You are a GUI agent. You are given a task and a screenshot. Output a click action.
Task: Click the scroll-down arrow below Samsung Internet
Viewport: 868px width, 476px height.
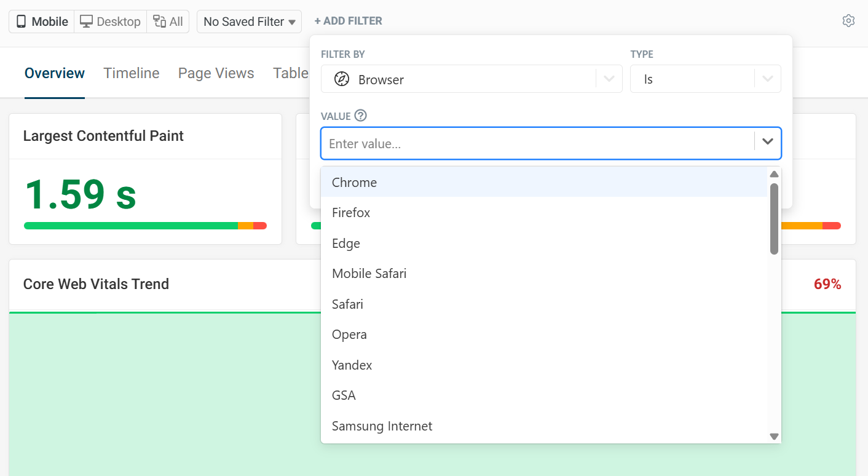point(774,437)
